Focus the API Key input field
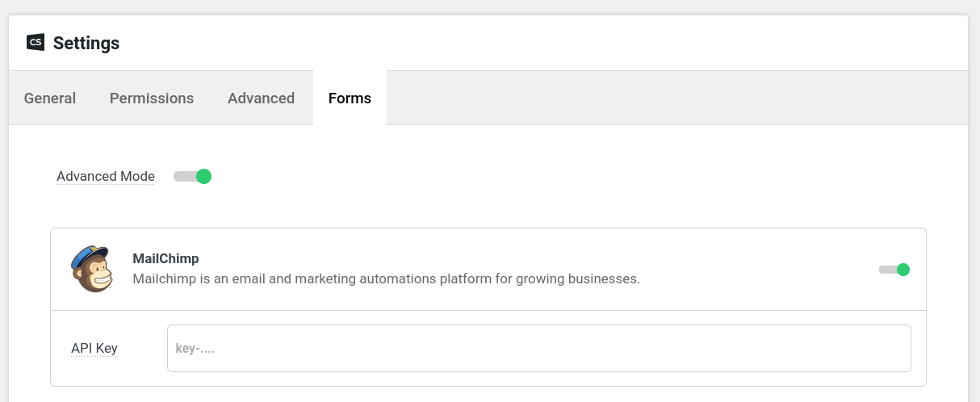This screenshot has height=402, width=980. [x=538, y=349]
